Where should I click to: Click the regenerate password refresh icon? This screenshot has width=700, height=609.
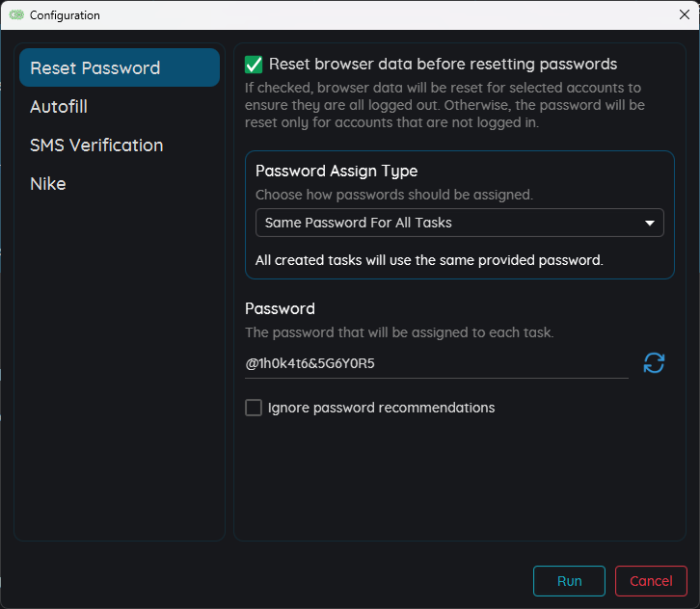(654, 363)
